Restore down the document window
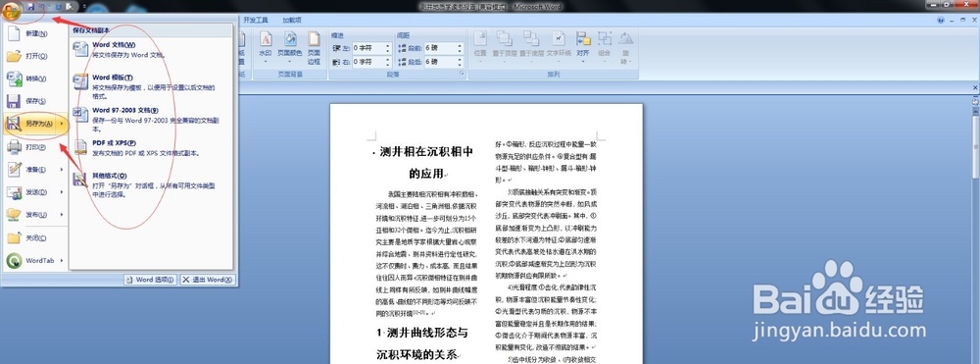 [x=963, y=21]
